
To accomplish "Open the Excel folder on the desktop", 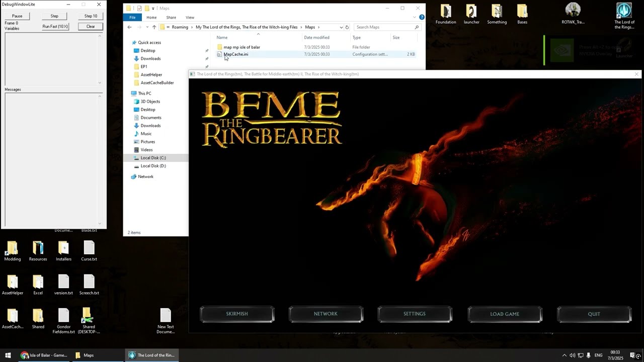I will [x=38, y=285].
